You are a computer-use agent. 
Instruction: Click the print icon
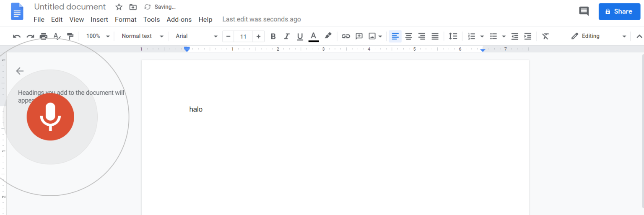point(44,36)
